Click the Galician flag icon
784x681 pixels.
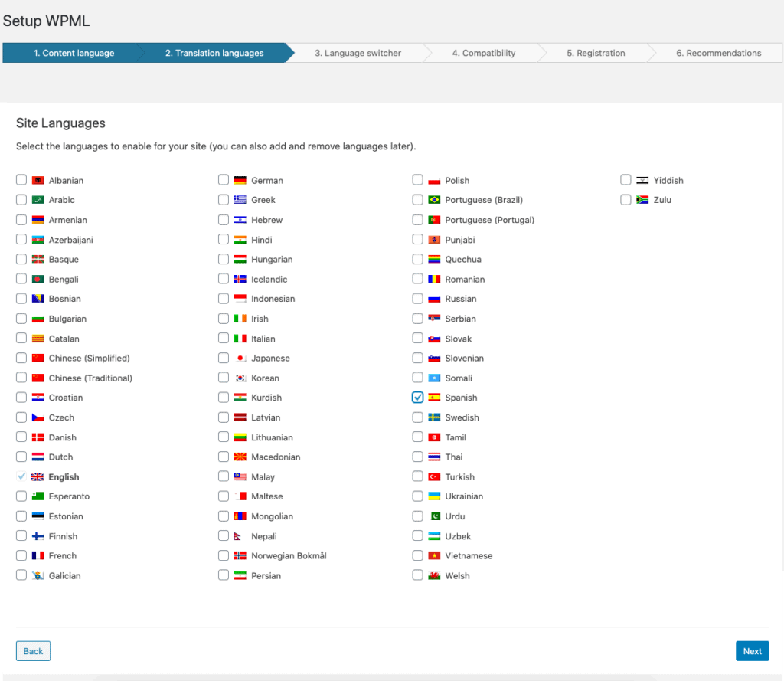(38, 575)
